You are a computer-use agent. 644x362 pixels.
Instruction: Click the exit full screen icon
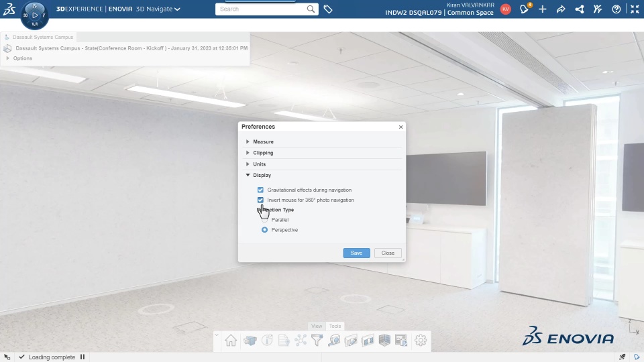point(635,9)
